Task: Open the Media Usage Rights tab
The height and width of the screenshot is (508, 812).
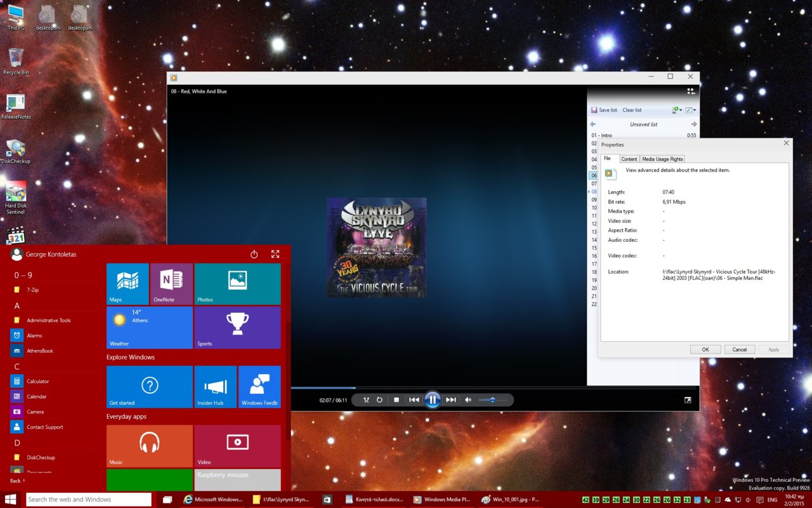Action: [662, 159]
